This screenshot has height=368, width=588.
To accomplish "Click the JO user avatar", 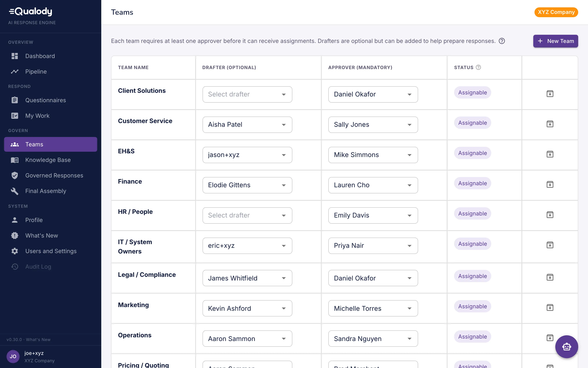I will click(x=13, y=357).
